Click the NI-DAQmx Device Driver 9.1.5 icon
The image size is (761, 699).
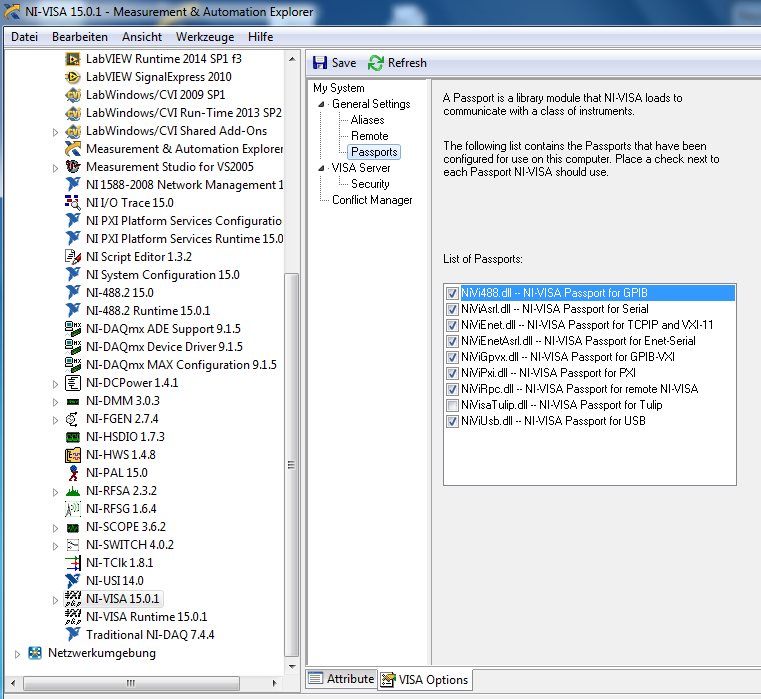pyautogui.click(x=73, y=347)
